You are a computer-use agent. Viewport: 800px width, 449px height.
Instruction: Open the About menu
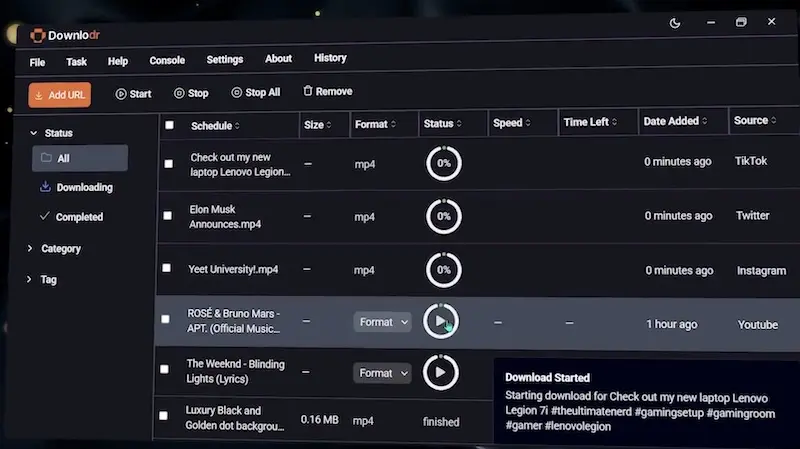click(278, 59)
